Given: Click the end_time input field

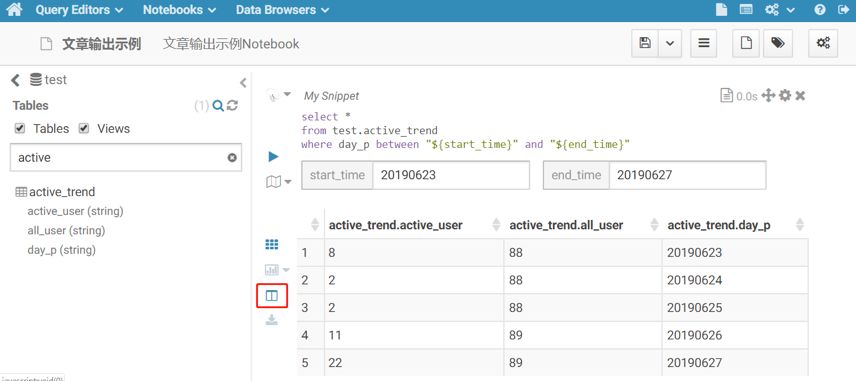Looking at the screenshot, I should pyautogui.click(x=687, y=175).
